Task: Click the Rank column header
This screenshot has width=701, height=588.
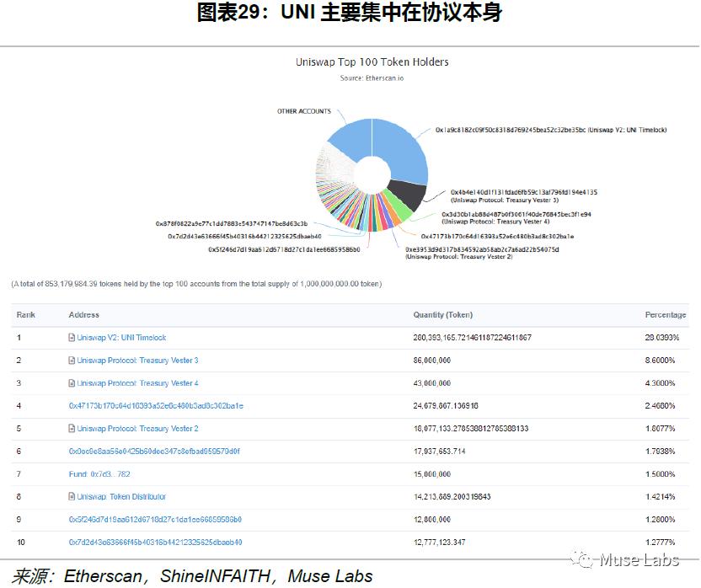Action: coord(25,315)
